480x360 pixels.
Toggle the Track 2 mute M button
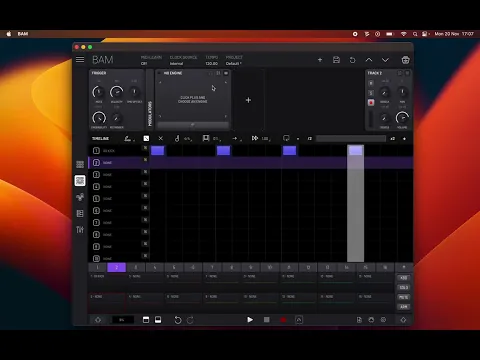371,83
